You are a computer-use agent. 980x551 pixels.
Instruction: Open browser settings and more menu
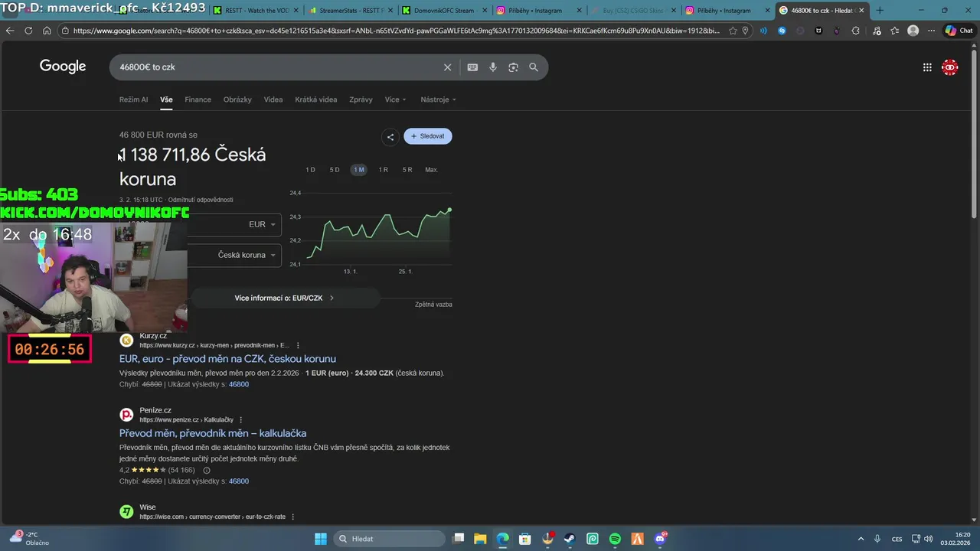tap(931, 31)
